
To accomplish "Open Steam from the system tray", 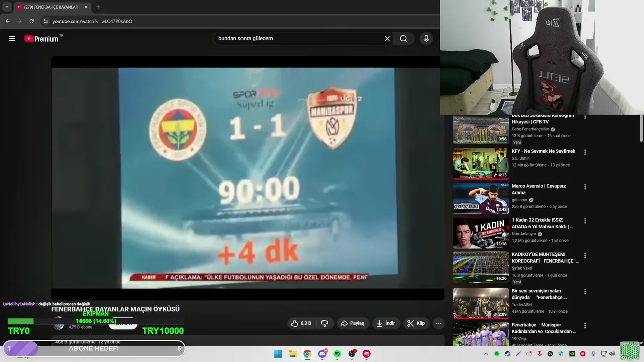I will [507, 354].
